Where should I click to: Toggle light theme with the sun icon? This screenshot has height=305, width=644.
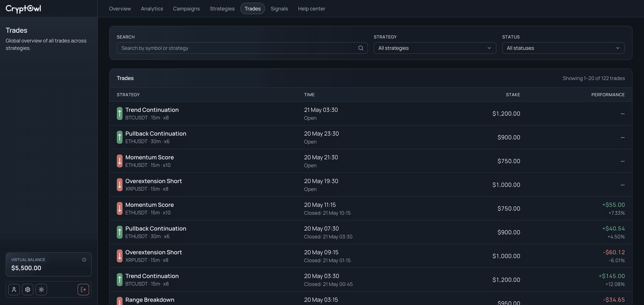[x=41, y=290]
